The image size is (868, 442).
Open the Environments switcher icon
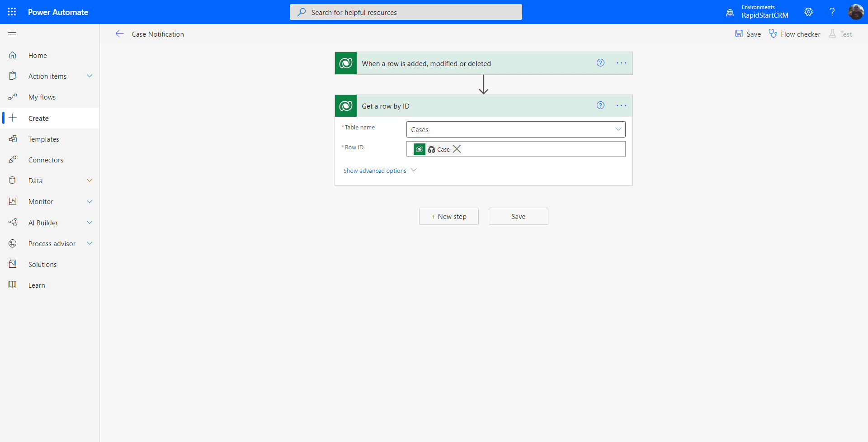(730, 13)
